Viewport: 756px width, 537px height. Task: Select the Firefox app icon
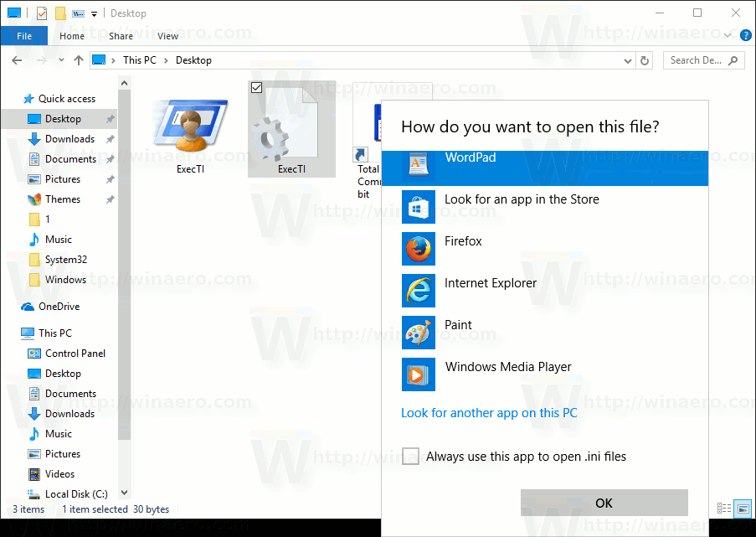418,249
